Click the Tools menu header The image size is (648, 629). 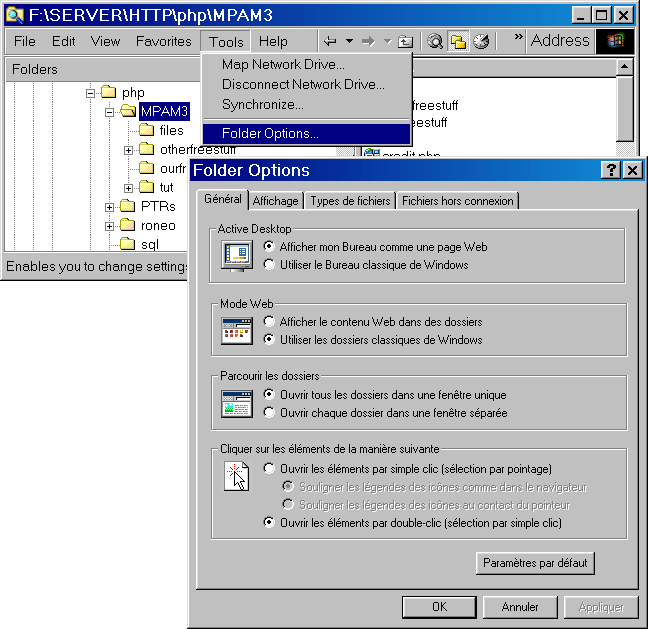pos(226,41)
